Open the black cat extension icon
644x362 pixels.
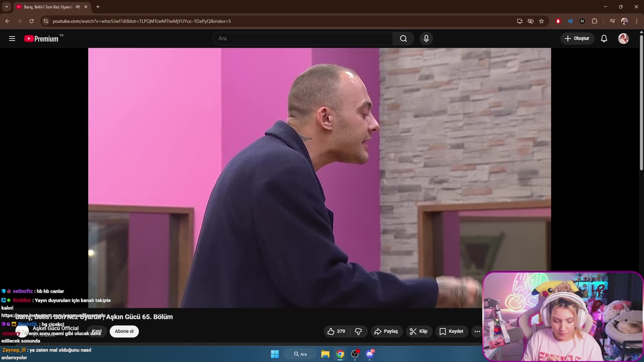(x=582, y=21)
